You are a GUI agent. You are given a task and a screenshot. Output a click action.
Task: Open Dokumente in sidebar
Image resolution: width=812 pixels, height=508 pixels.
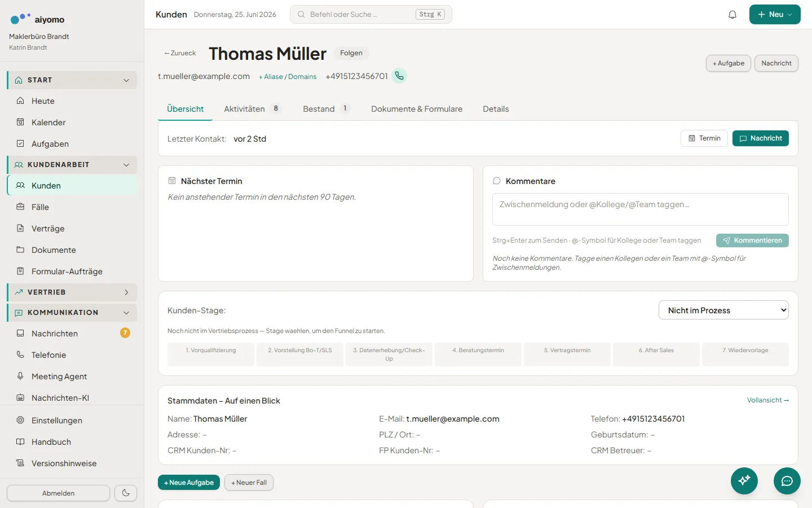(72, 250)
